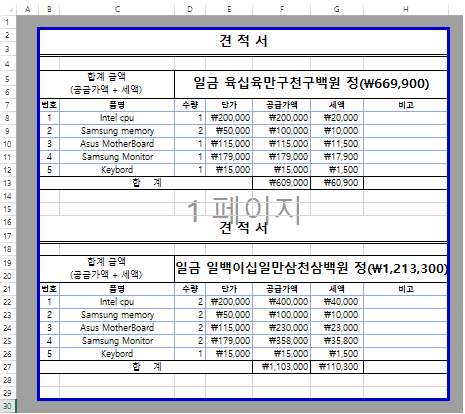Select row 13 header
465x414 pixels.
(x=7, y=183)
